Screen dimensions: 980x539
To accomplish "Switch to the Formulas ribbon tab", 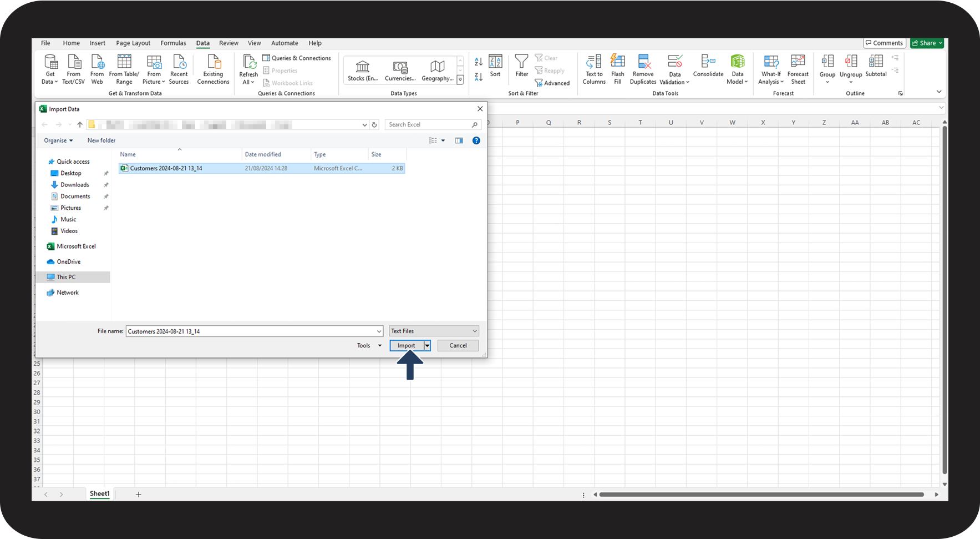I will click(x=173, y=43).
